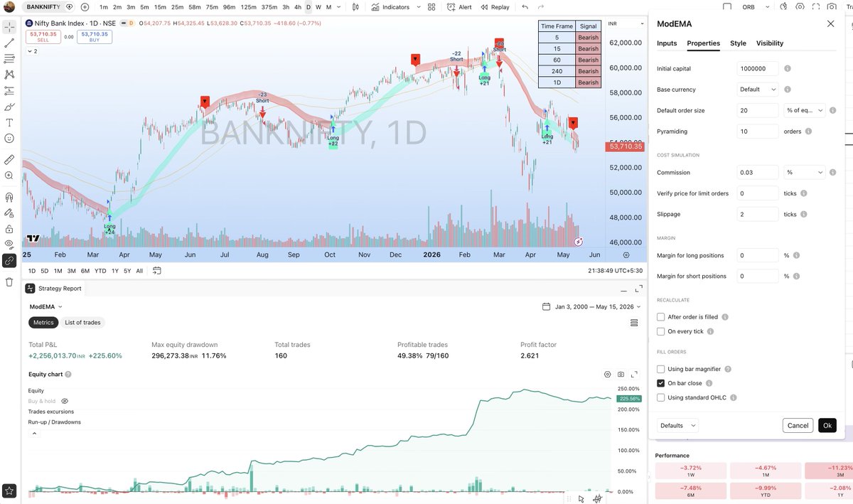
Task: Show info tooltip for Pyramiding
Action: coord(809,132)
